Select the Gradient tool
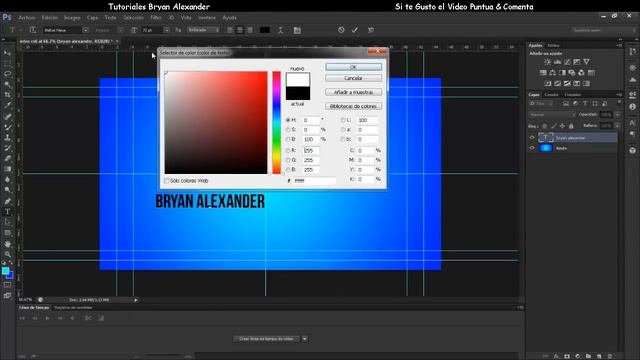640x360 pixels. [7, 169]
